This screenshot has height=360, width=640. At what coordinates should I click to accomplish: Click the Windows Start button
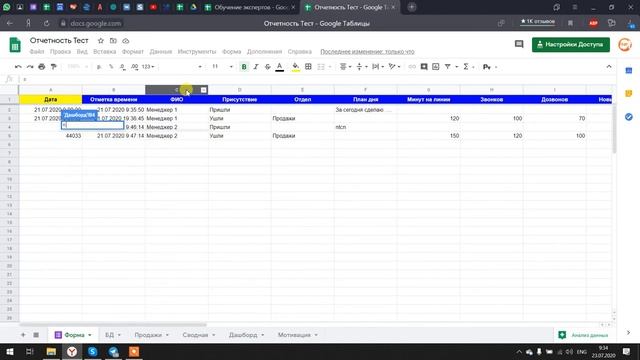[x=10, y=351]
